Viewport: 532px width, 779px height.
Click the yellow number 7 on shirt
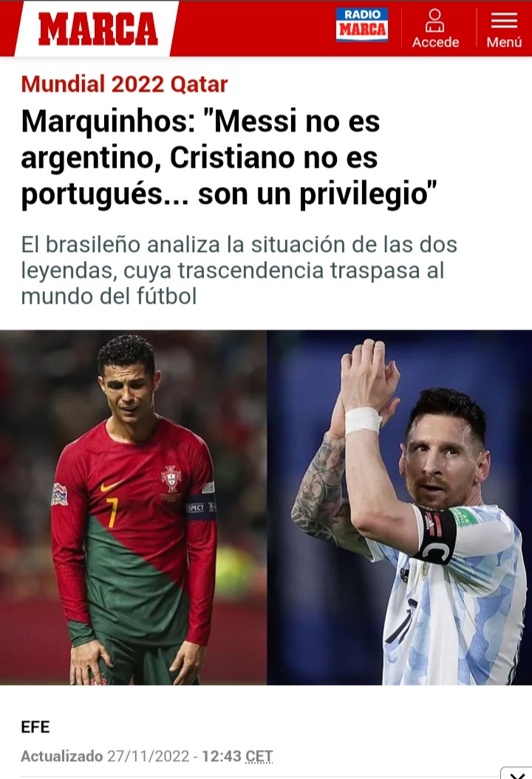pos(112,512)
